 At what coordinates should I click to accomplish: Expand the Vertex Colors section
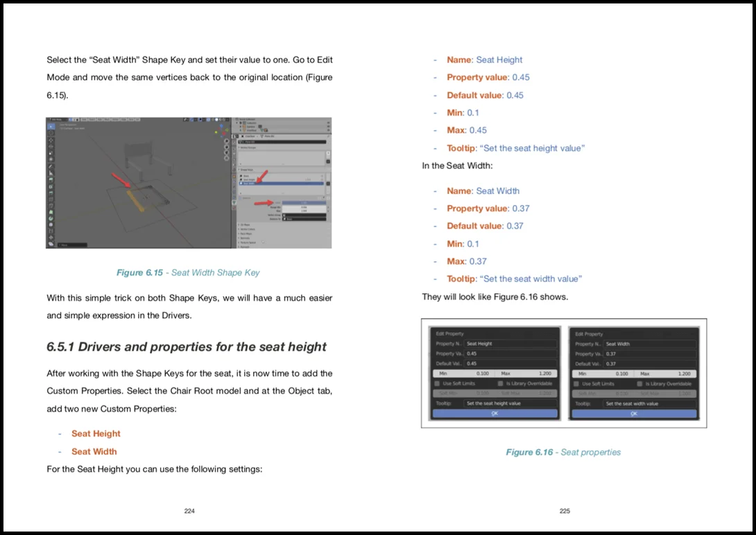(247, 229)
